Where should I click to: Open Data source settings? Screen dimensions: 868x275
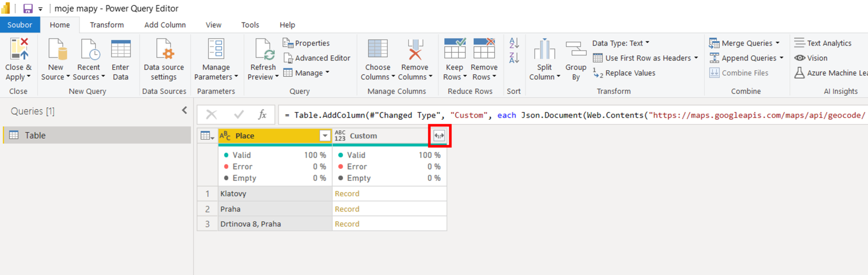[x=164, y=59]
